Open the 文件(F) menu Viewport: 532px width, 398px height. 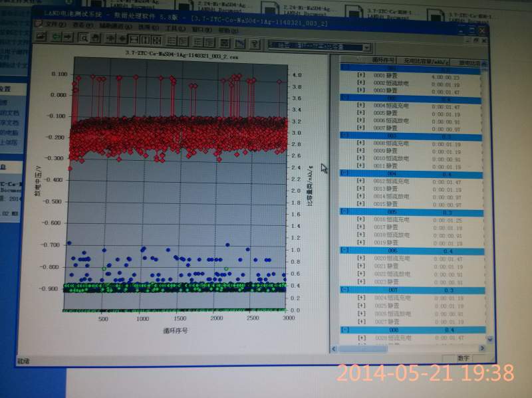[56, 25]
